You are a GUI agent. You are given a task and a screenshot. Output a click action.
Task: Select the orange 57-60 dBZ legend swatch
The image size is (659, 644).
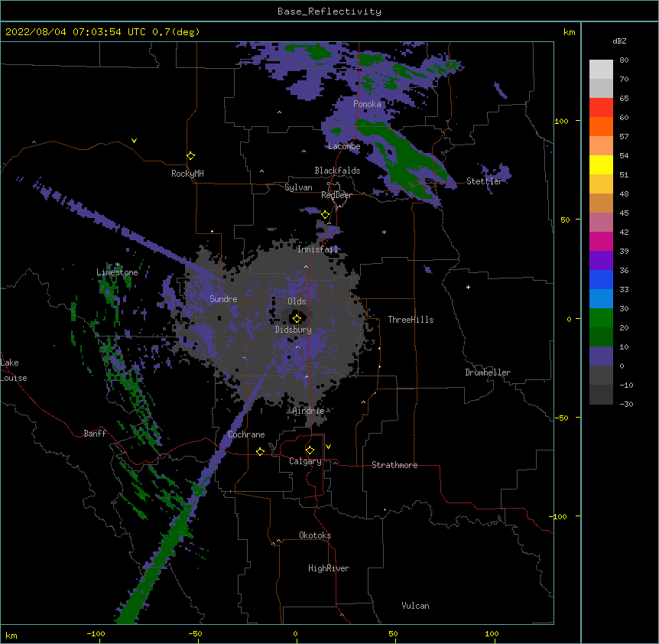[x=601, y=126]
